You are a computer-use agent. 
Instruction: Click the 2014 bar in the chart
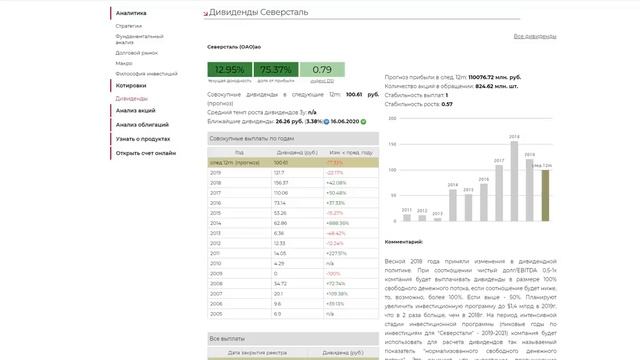453,205
